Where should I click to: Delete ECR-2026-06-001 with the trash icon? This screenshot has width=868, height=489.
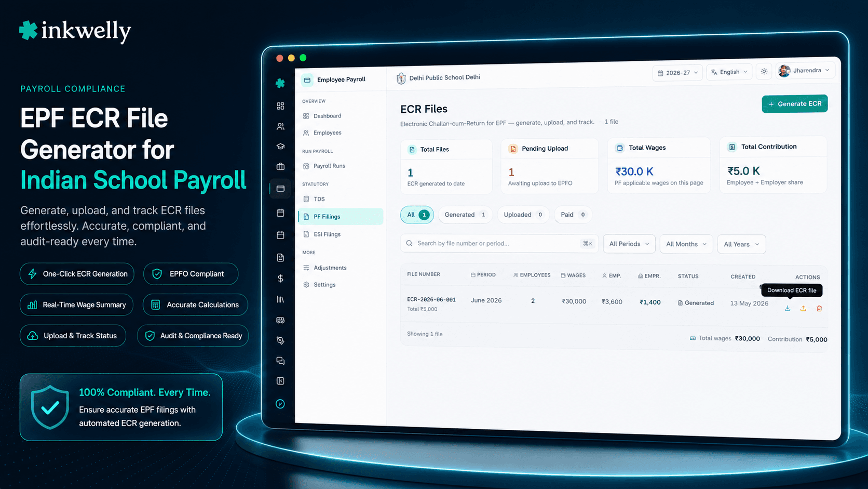(819, 308)
